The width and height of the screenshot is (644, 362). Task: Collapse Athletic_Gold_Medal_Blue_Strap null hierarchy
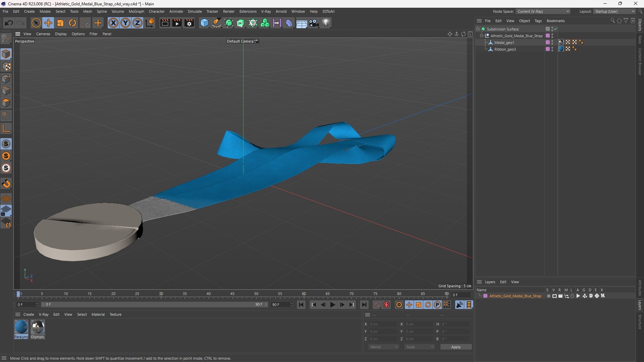481,36
